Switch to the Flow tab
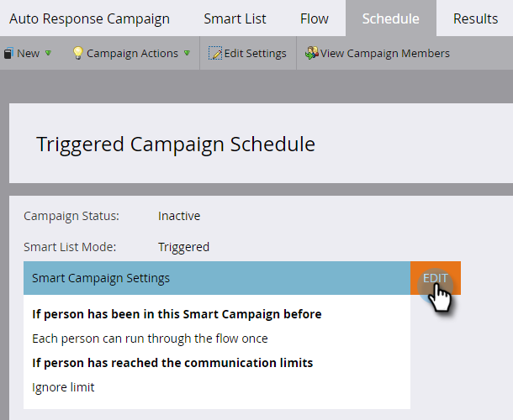Screen dimensions: 513x420 (x=315, y=18)
